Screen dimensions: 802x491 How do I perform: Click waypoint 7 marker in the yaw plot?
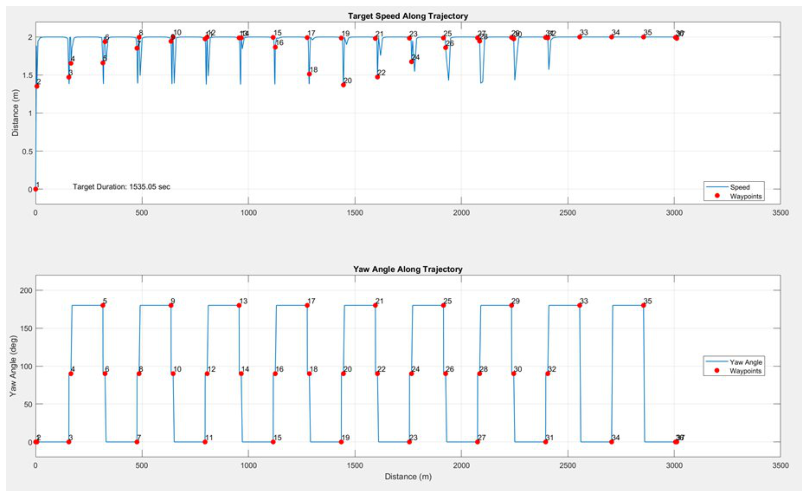point(137,441)
